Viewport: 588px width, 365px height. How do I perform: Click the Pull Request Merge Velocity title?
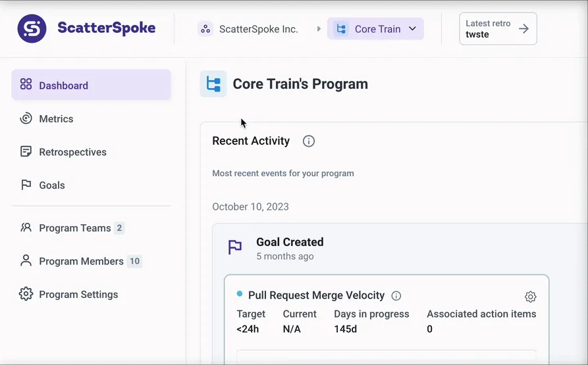pyautogui.click(x=316, y=296)
